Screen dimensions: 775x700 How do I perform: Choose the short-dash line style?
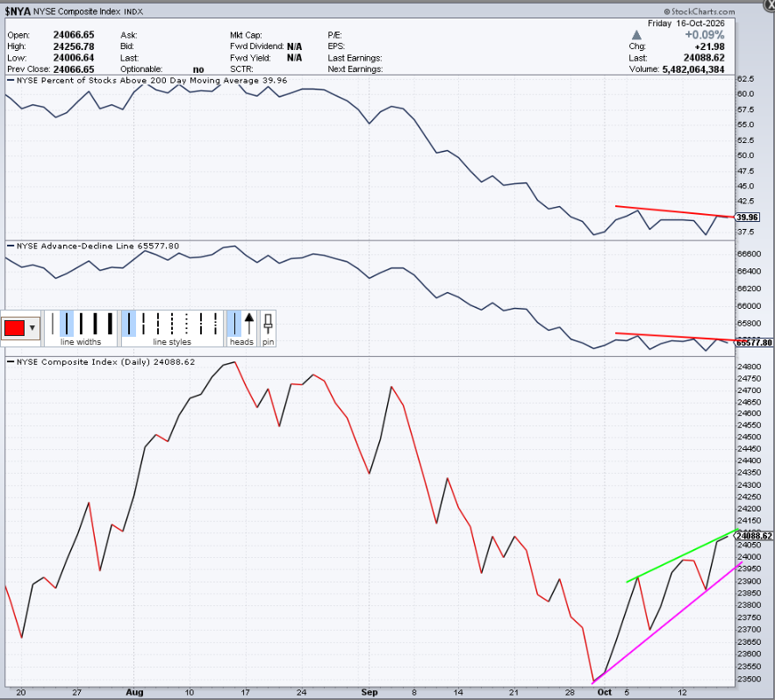pyautogui.click(x=172, y=324)
